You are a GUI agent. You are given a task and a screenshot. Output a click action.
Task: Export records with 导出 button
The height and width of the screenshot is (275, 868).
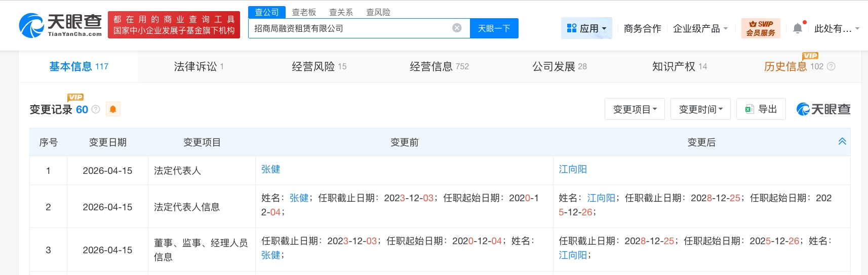(x=761, y=109)
